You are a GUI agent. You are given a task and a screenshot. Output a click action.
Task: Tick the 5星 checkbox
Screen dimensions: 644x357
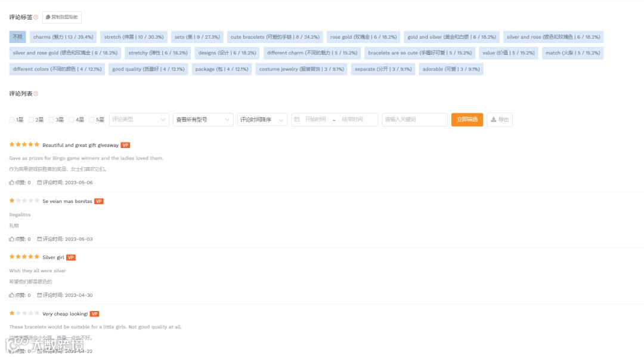[x=92, y=119]
